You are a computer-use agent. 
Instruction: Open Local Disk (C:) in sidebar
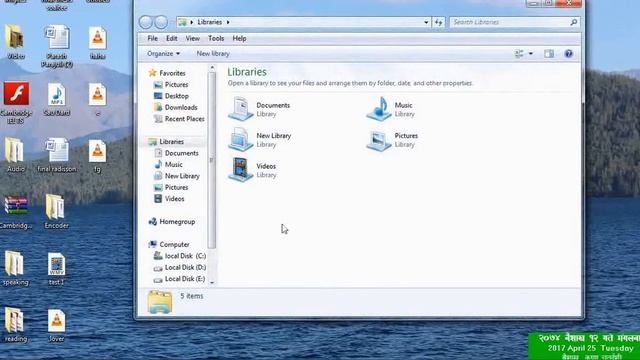coord(180,256)
